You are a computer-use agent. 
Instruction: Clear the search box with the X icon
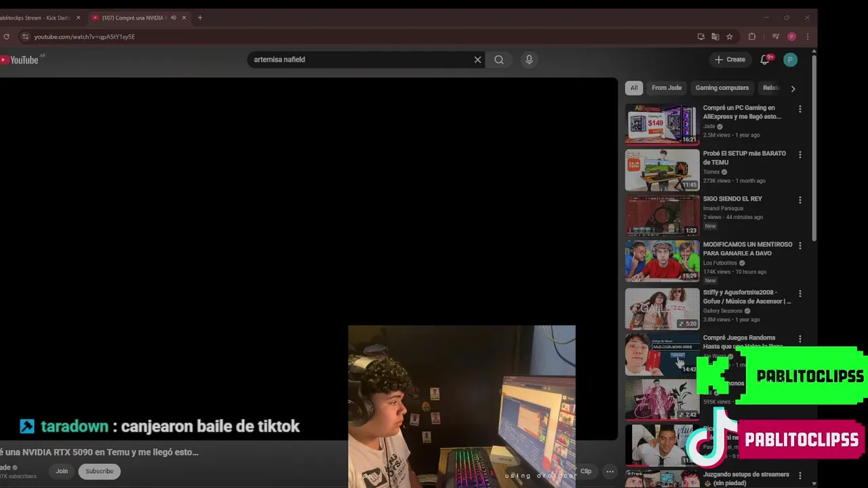pyautogui.click(x=477, y=60)
